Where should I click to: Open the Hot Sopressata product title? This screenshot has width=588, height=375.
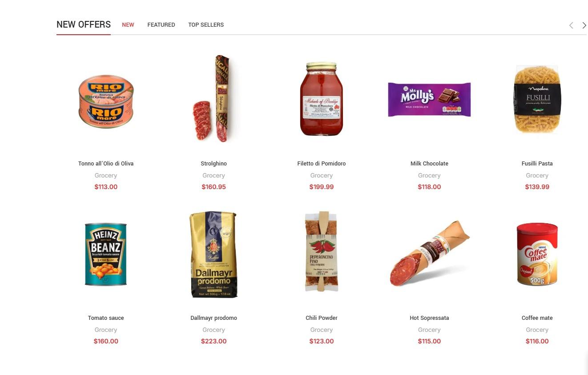click(x=429, y=318)
